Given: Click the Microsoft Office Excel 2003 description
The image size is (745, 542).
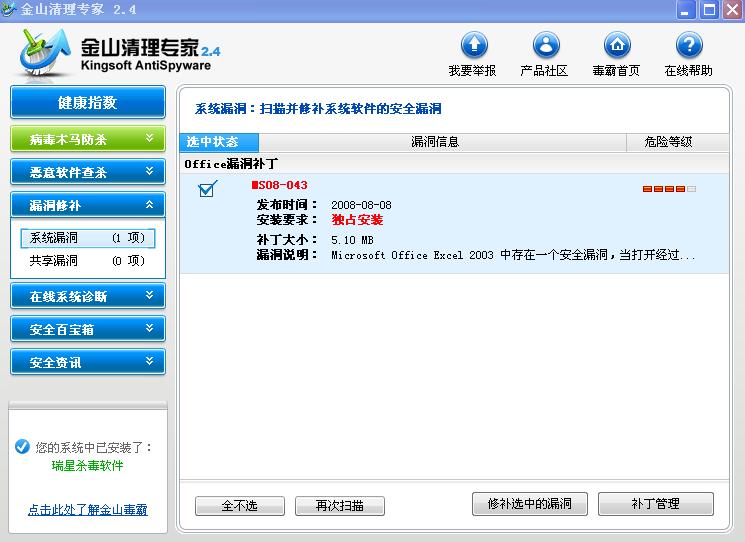Looking at the screenshot, I should [x=513, y=255].
